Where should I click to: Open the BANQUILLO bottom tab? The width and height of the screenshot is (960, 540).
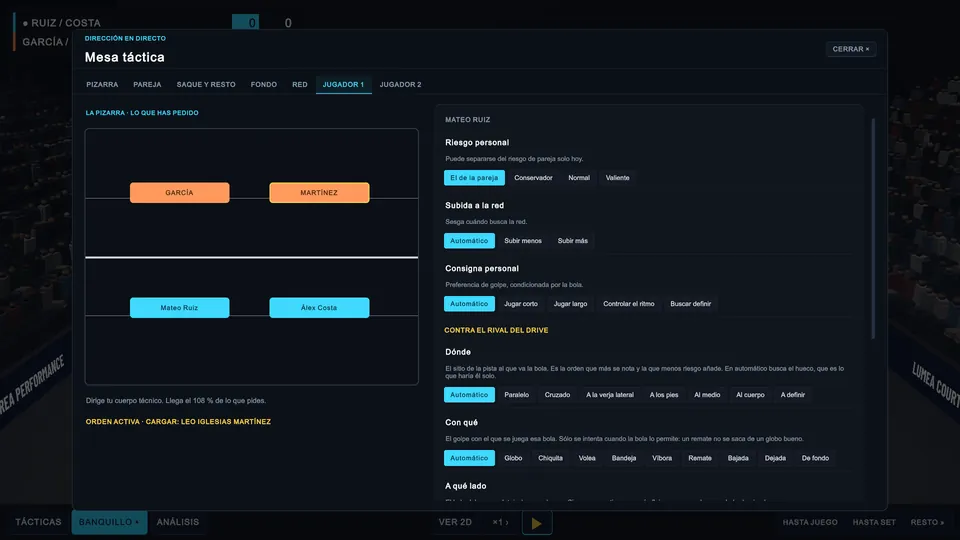coord(109,522)
